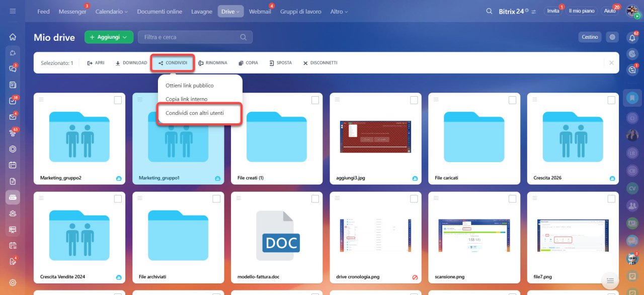Click the Invita button
The image size is (644, 295).
pyautogui.click(x=553, y=11)
